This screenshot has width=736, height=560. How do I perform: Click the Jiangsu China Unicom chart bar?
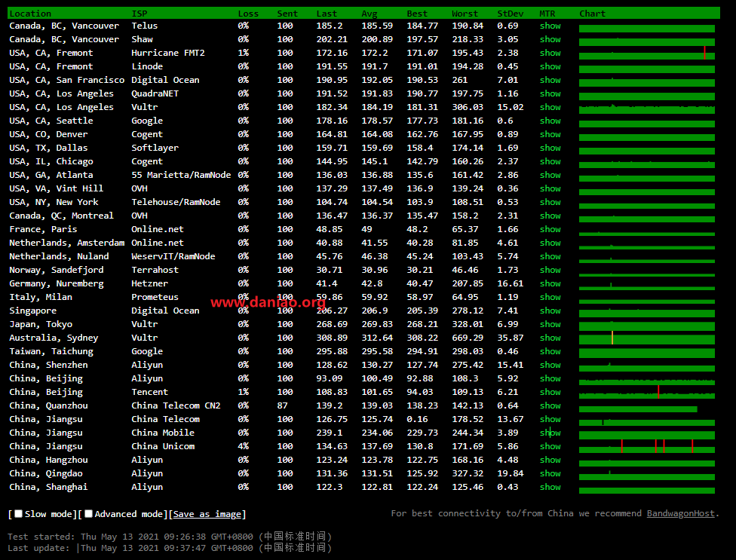click(x=647, y=446)
